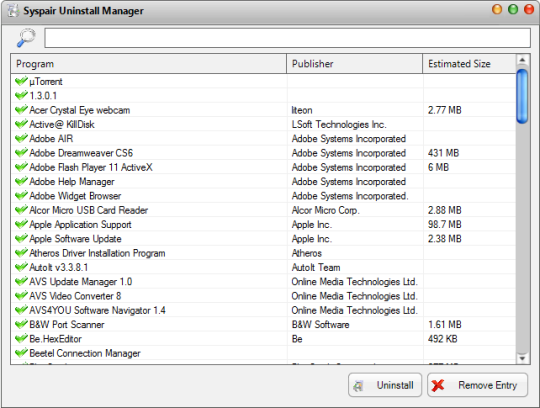The height and width of the screenshot is (408, 540).
Task: Sort by the Estimated Size column header
Action: coord(469,64)
